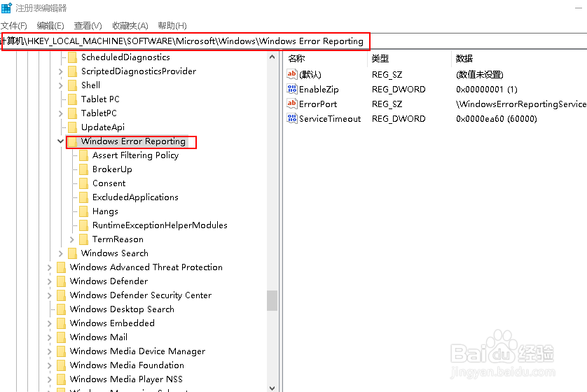Screen dimensions: 587x392
Task: Click the Tablet PC key folder icon
Action: (x=73, y=99)
